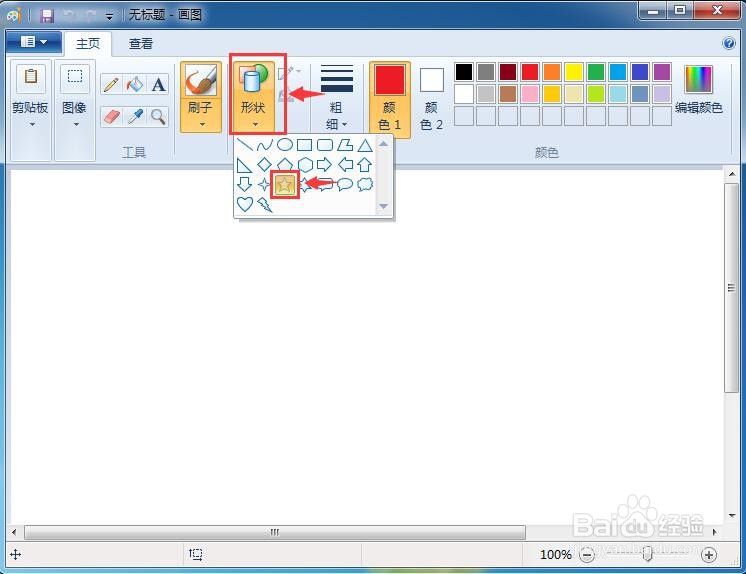Pick the straight line shape
This screenshot has width=746, height=574.
[x=245, y=145]
